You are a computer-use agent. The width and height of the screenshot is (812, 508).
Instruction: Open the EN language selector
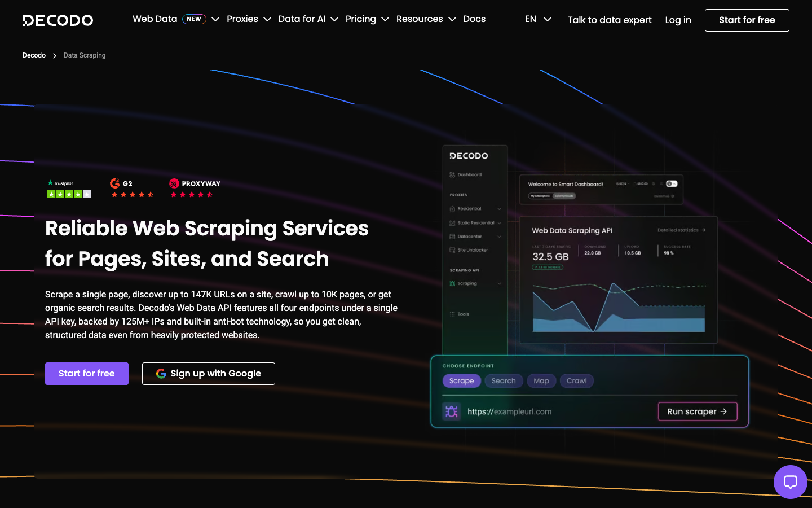(538, 19)
